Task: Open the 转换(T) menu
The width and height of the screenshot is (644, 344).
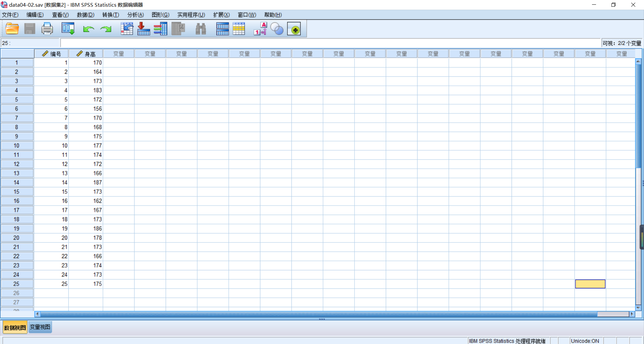Action: (x=111, y=15)
